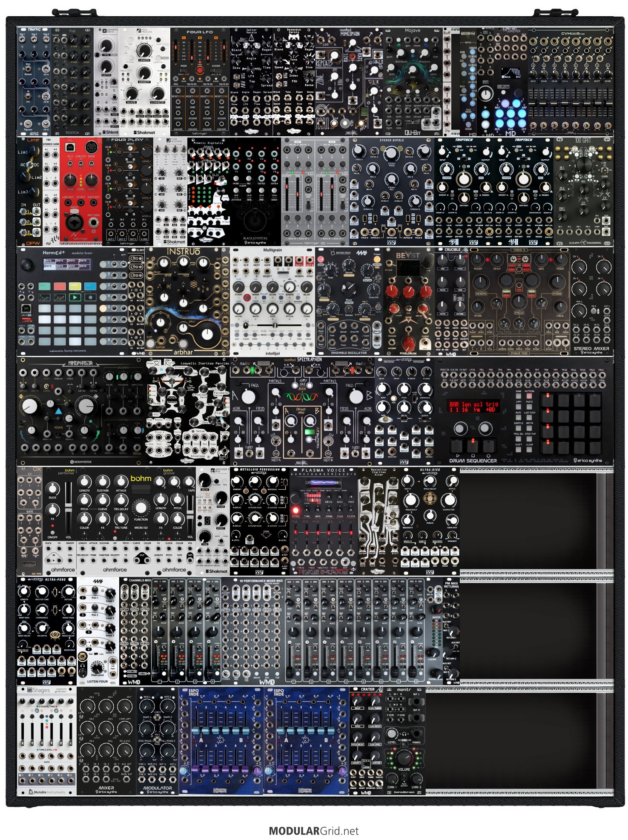Click the Vostok Fuji envelope module
Screen dimensions: 628x840
(72, 82)
